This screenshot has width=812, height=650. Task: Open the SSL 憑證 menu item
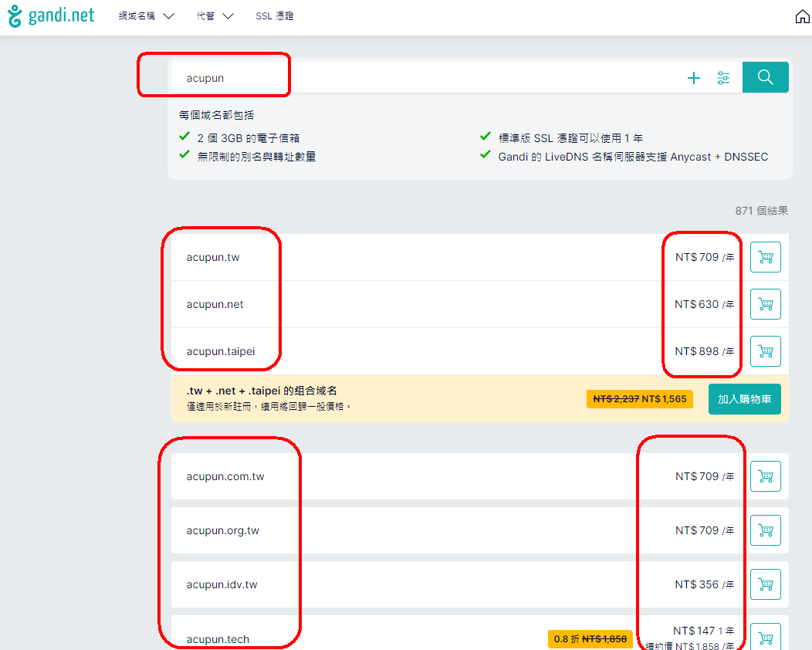click(x=275, y=16)
